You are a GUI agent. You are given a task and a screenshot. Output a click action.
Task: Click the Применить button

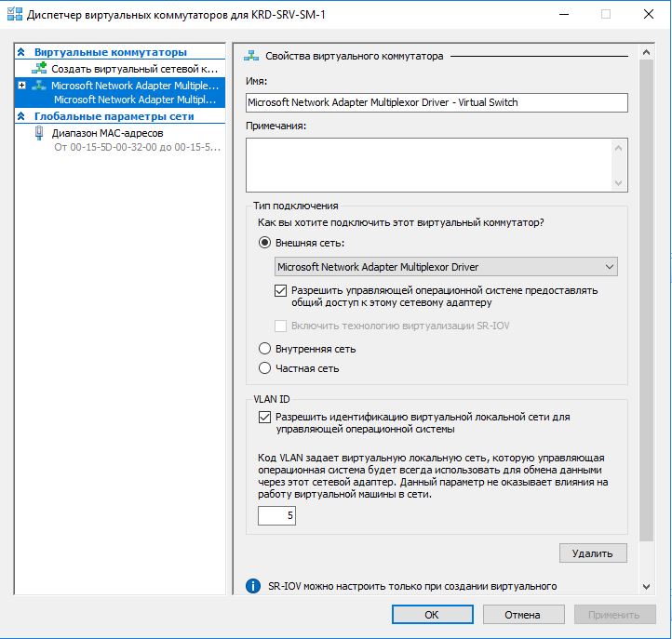coord(614,615)
